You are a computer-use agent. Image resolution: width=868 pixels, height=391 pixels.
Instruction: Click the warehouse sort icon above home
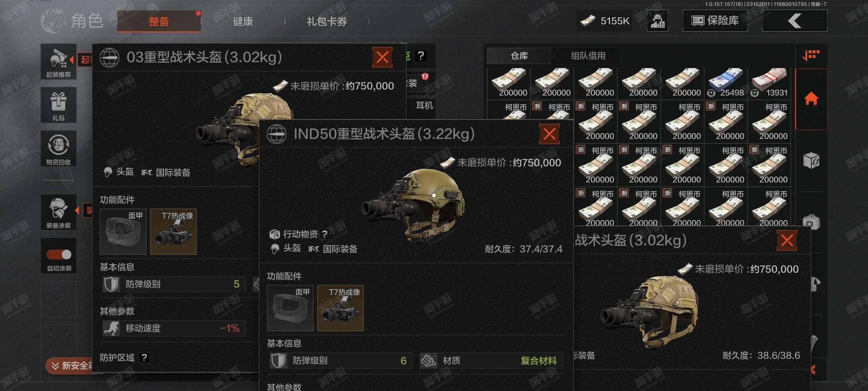pos(811,55)
